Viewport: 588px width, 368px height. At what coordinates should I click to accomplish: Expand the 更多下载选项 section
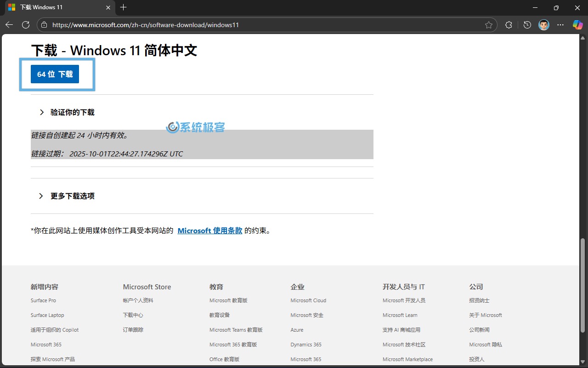(72, 196)
